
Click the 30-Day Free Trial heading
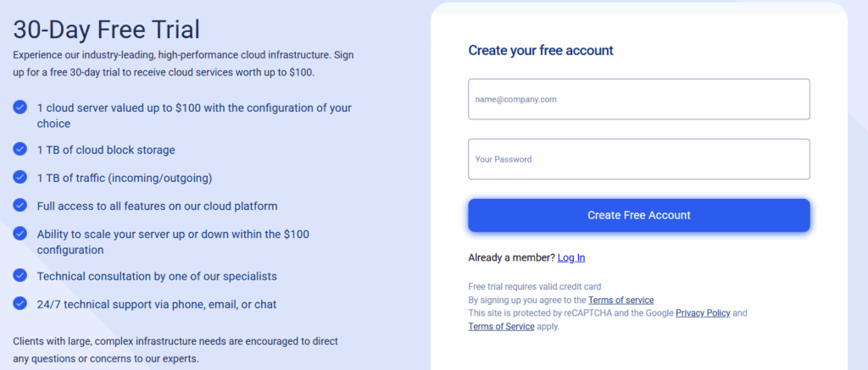(x=106, y=30)
